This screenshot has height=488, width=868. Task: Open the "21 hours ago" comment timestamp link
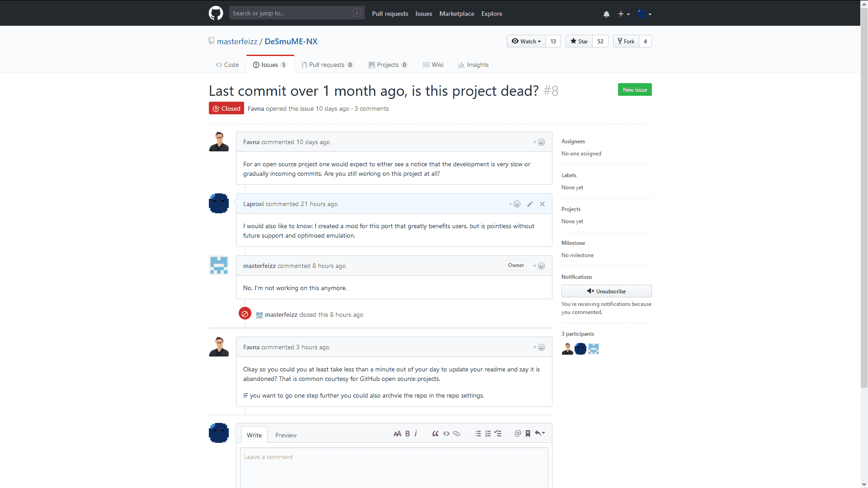[319, 204]
